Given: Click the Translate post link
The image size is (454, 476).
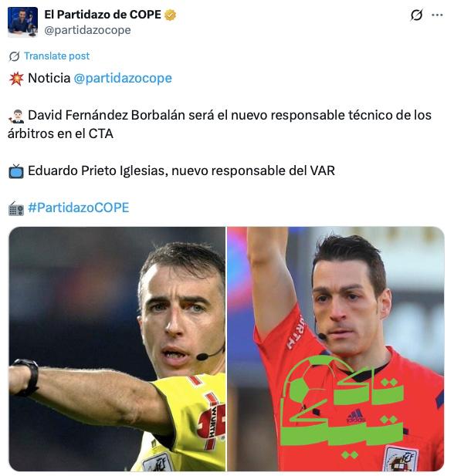Looking at the screenshot, I should [57, 56].
